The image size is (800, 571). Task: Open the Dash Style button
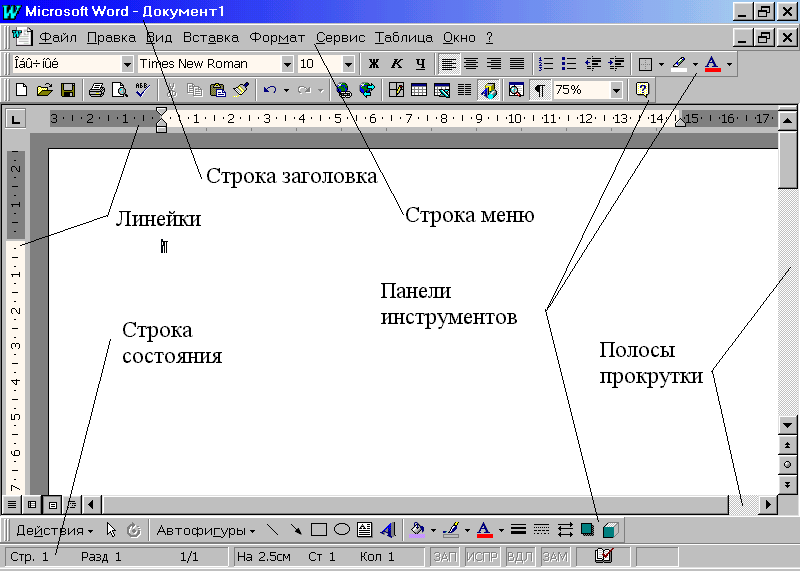[541, 530]
